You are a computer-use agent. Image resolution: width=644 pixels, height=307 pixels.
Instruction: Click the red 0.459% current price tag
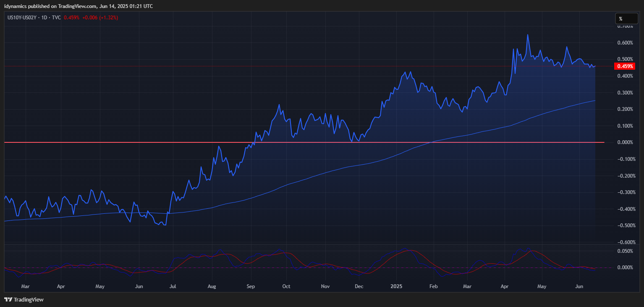[x=625, y=66]
